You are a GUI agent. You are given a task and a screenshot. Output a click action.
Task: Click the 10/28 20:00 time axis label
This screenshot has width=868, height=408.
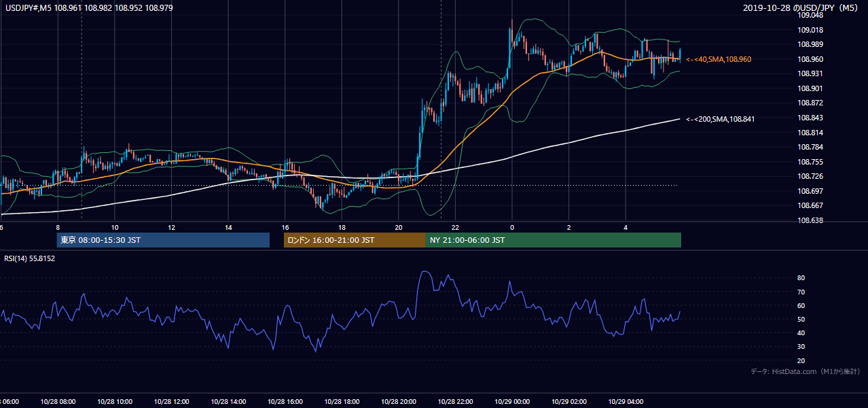click(x=398, y=402)
